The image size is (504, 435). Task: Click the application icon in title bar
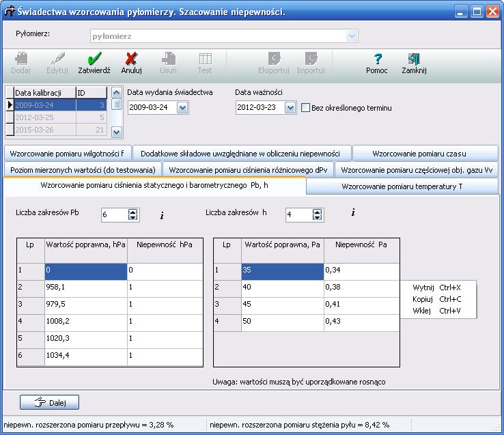[10, 11]
